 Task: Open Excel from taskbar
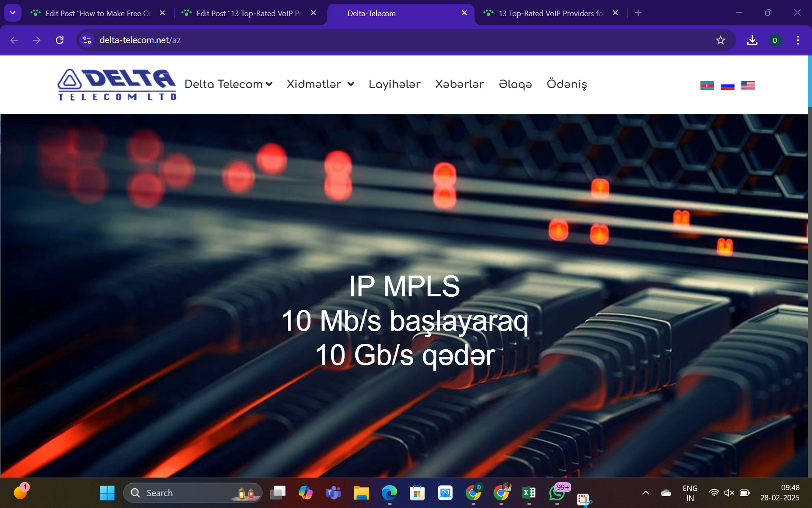pyautogui.click(x=529, y=493)
